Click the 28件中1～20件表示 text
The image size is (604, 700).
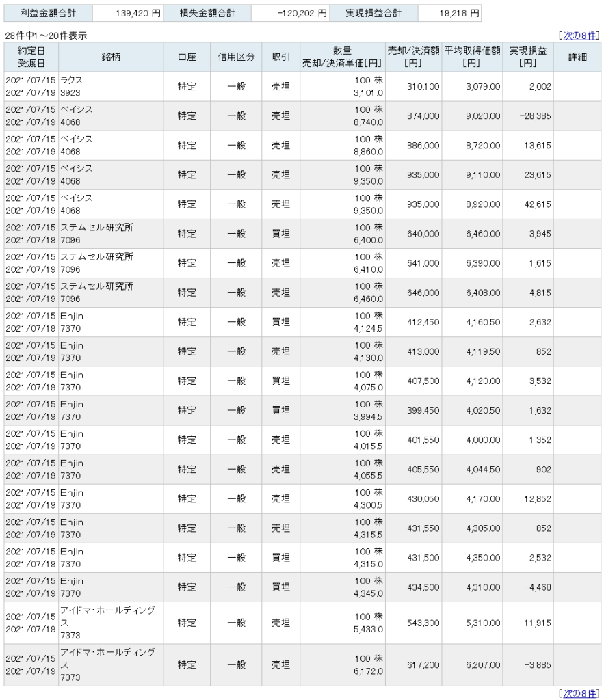(x=46, y=36)
